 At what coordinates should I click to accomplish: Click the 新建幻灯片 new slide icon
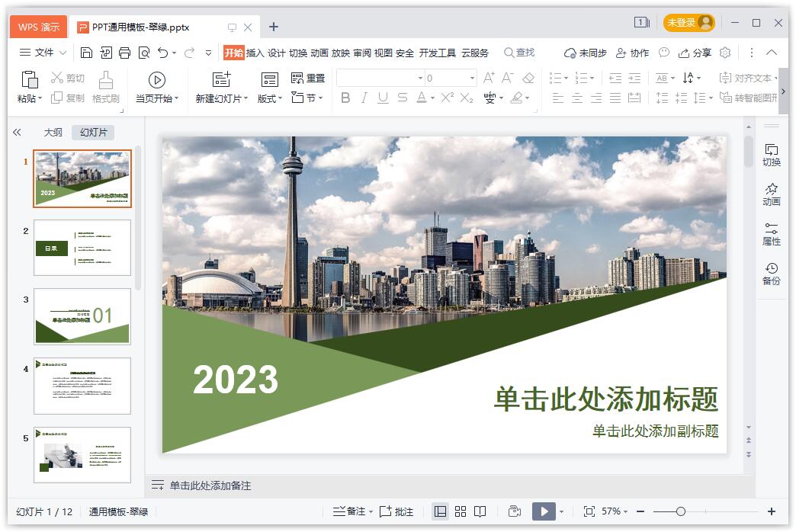221,79
